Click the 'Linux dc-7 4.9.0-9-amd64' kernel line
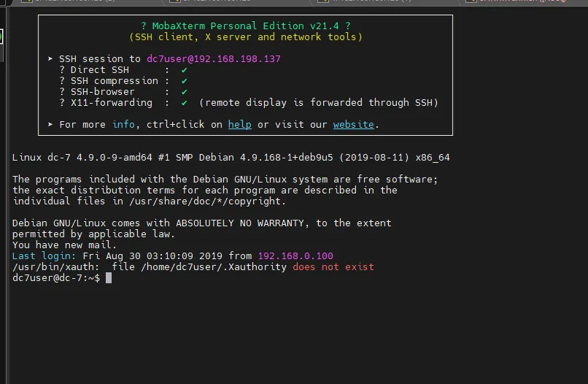The height and width of the screenshot is (384, 588). coord(231,157)
